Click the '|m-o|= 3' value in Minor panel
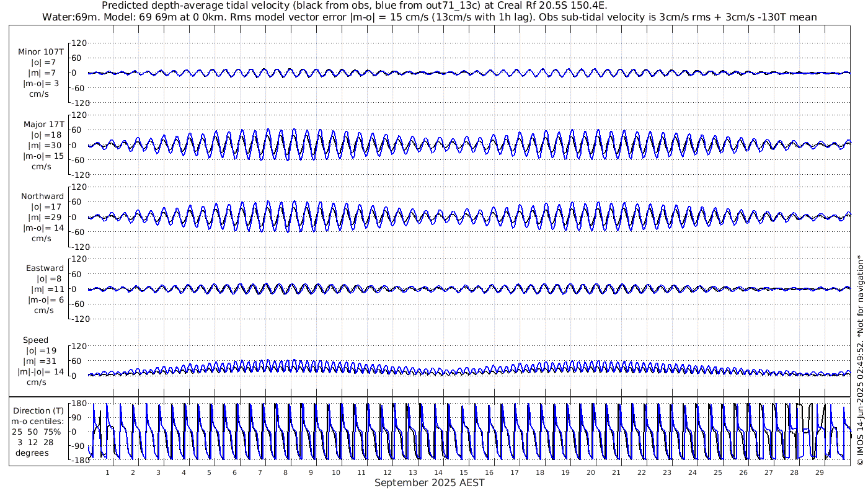The image size is (868, 496). coord(43,84)
